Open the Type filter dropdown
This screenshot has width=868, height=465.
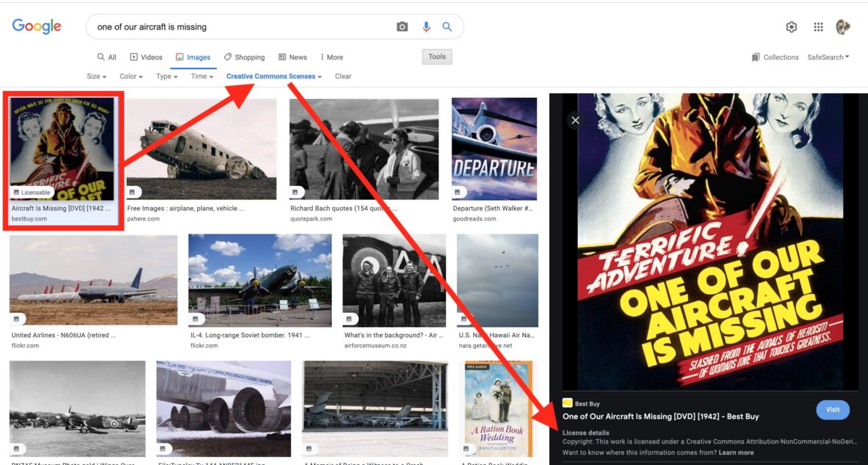167,76
